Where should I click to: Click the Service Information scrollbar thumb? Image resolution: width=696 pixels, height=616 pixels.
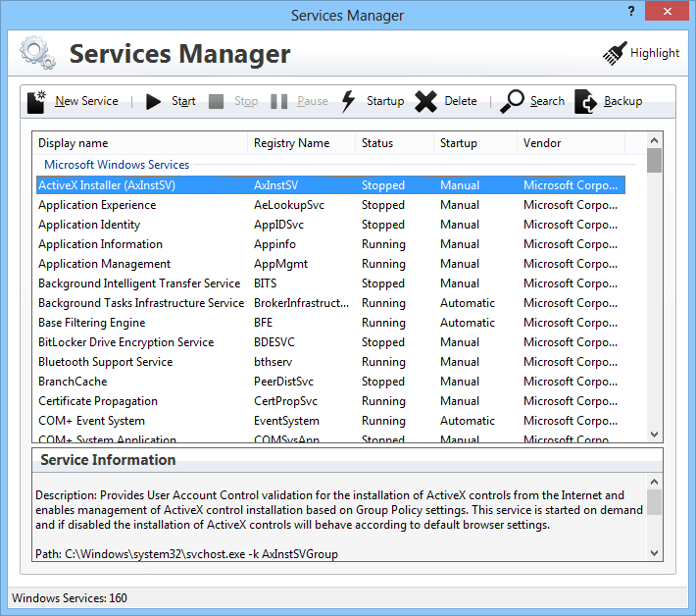pyautogui.click(x=654, y=502)
